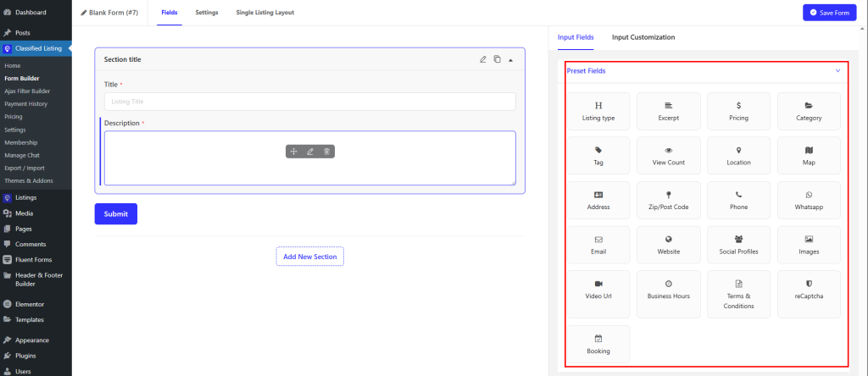Viewport: 868px width, 376px height.
Task: Open Manage Chat submenu item
Action: click(22, 155)
